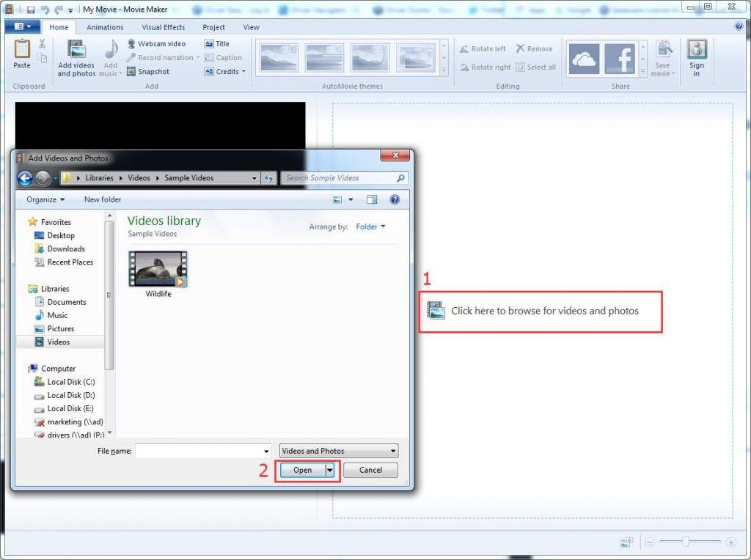Click the Cancel button
The image size is (751, 560).
(x=370, y=470)
